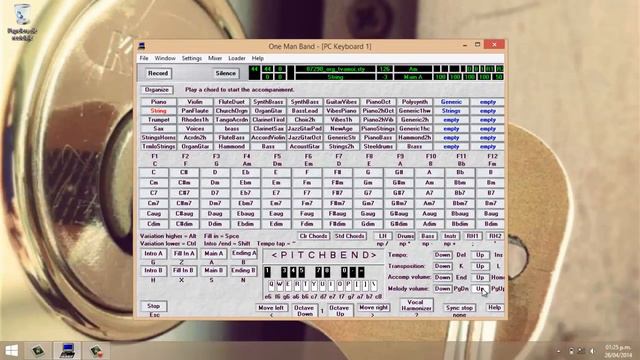Image resolution: width=640 pixels, height=360 pixels.
Task: Select the Piano instrument
Action: (158, 102)
